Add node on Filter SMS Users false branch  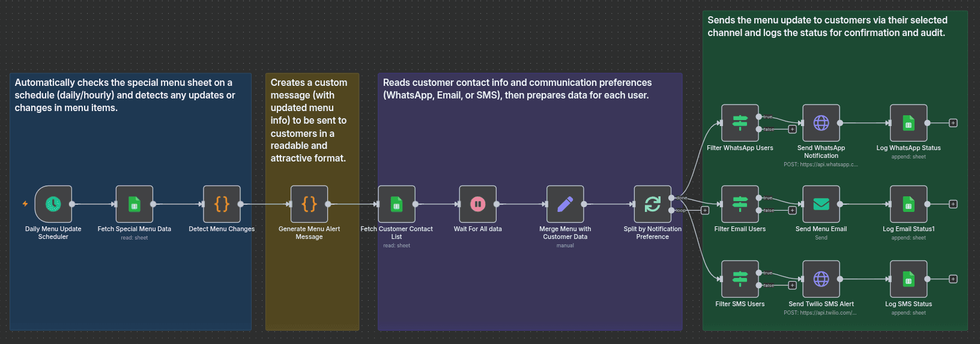point(792,285)
